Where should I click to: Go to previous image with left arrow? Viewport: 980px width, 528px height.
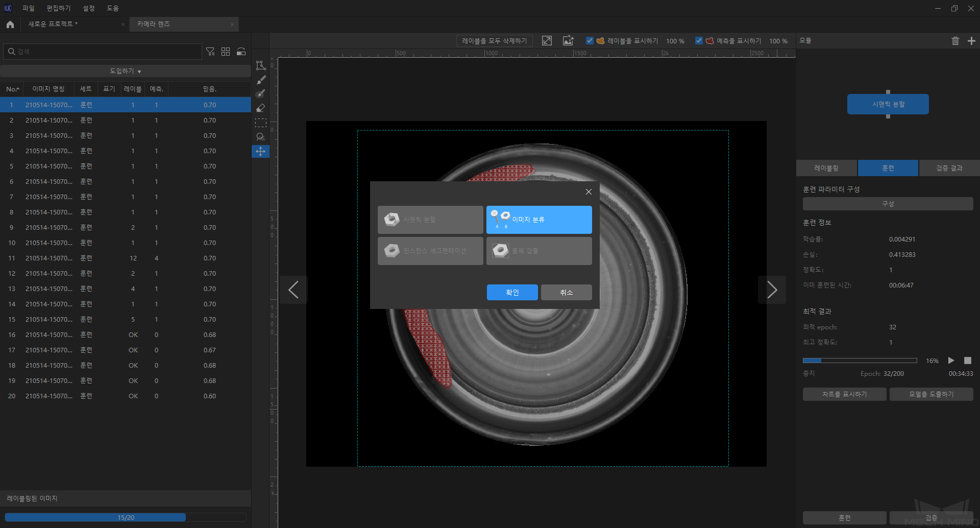coord(293,290)
